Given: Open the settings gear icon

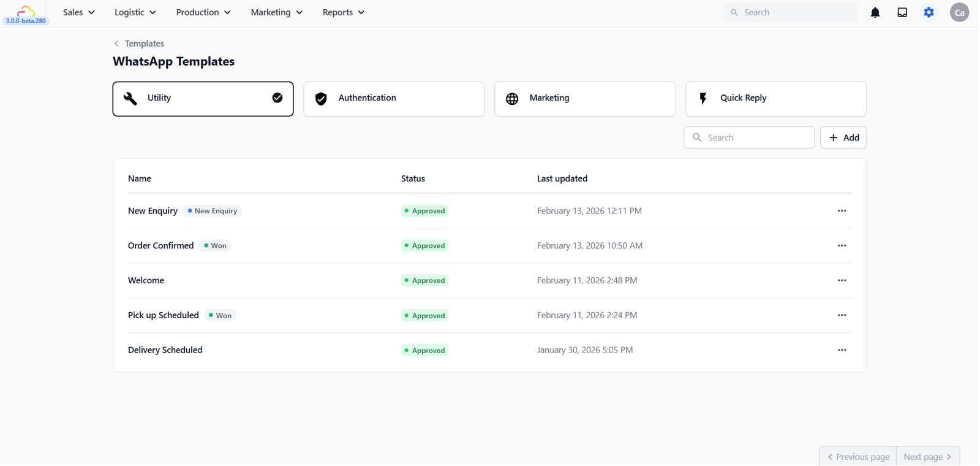Looking at the screenshot, I should (x=929, y=12).
